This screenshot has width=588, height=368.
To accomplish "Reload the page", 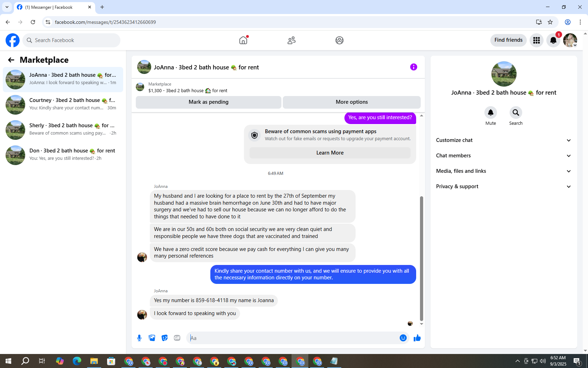I will 33,22.
